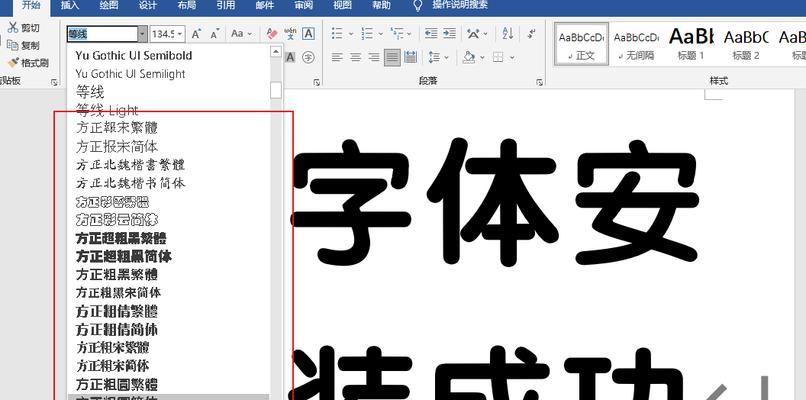Increase paragraph indent
806x400 pixels.
[449, 34]
